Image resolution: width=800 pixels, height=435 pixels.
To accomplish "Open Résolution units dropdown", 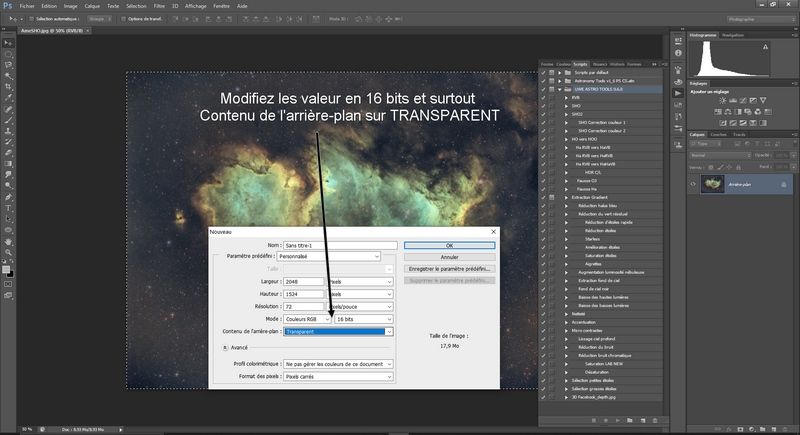I will point(360,306).
